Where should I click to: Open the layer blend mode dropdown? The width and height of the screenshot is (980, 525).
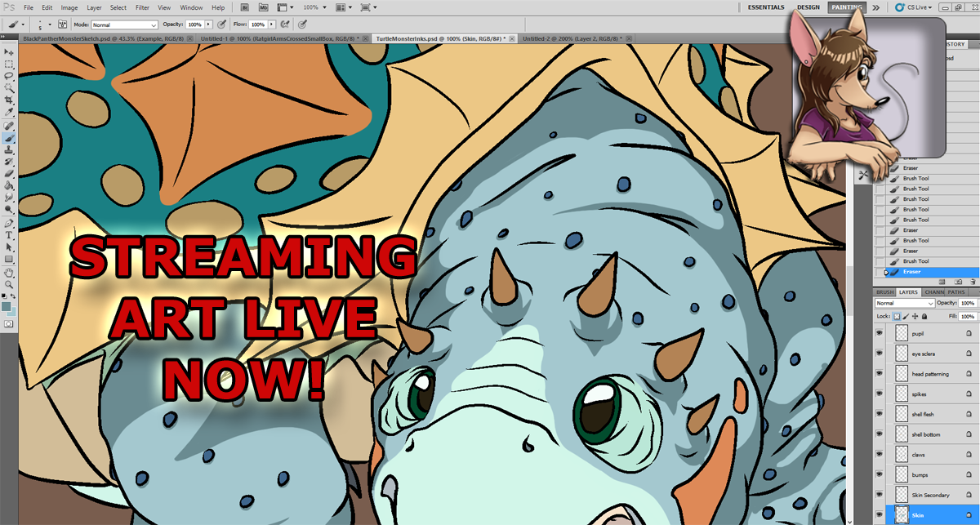coord(904,303)
